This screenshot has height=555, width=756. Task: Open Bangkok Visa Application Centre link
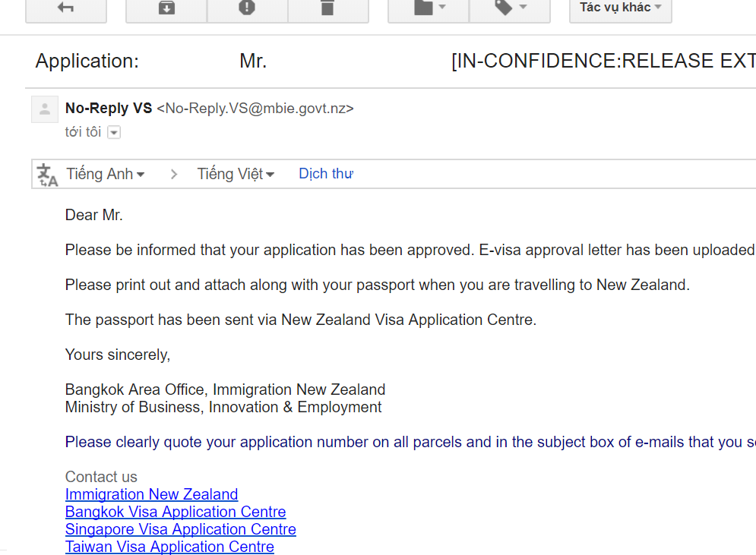coord(176,512)
